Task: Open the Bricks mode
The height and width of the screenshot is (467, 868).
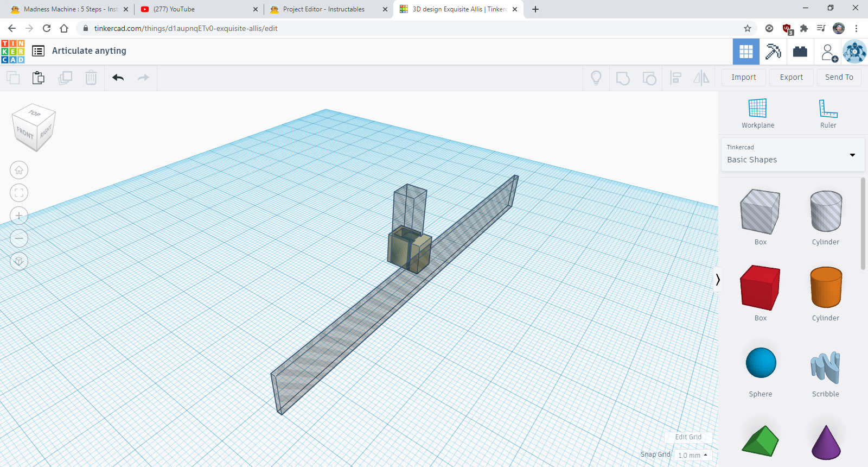Action: point(800,52)
